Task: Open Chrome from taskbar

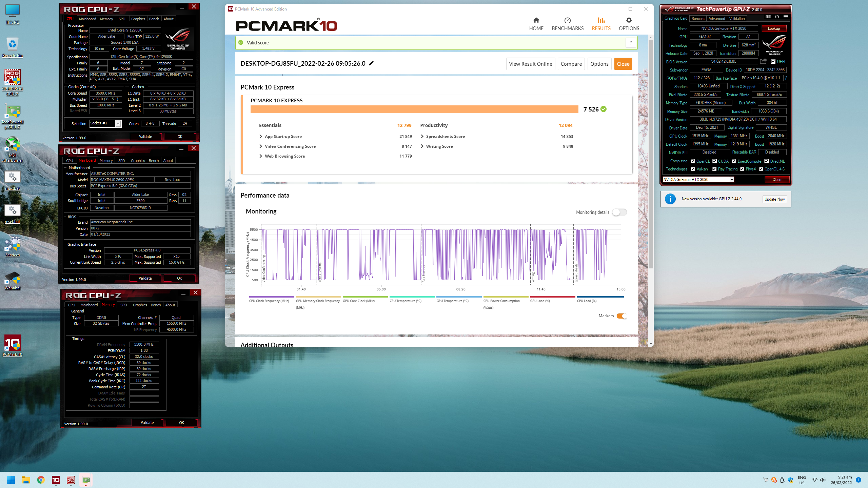Action: [x=41, y=480]
